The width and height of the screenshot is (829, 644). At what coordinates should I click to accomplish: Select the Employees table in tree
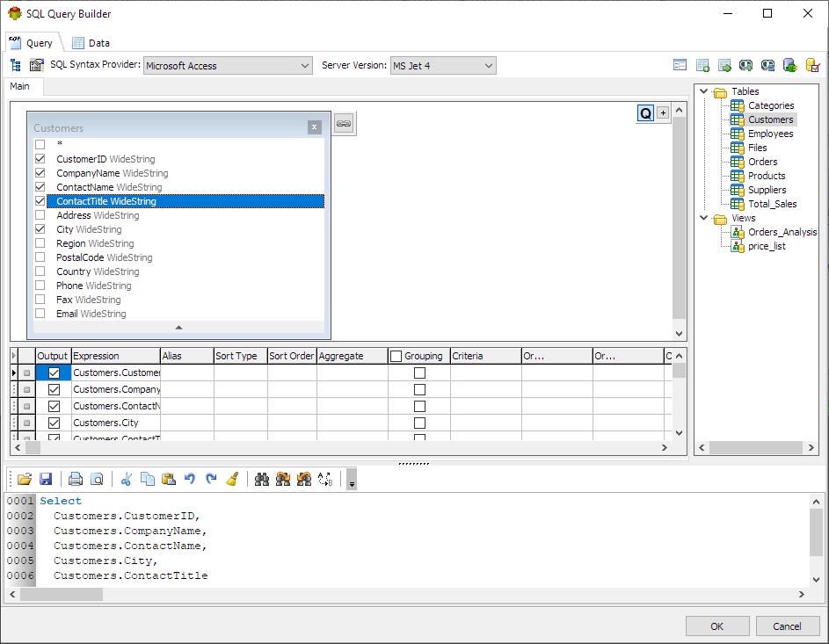pos(770,134)
